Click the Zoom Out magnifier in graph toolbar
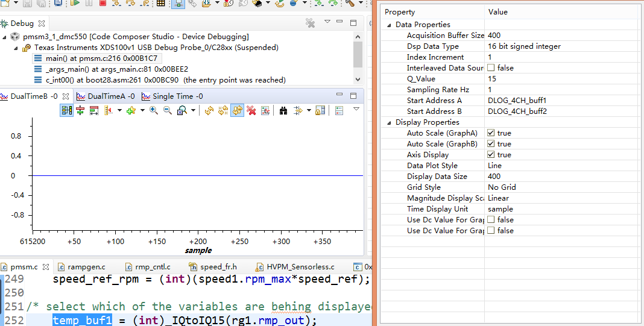644x326 pixels. (167, 110)
